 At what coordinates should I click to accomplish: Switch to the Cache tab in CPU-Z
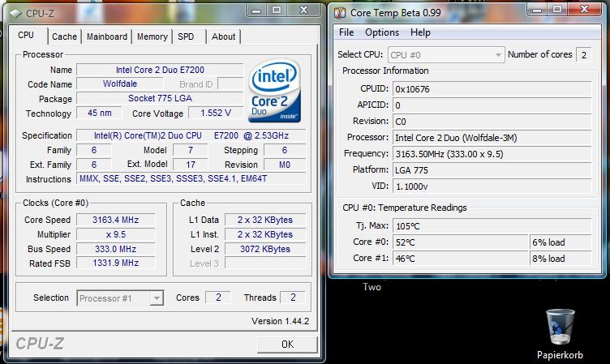(64, 36)
